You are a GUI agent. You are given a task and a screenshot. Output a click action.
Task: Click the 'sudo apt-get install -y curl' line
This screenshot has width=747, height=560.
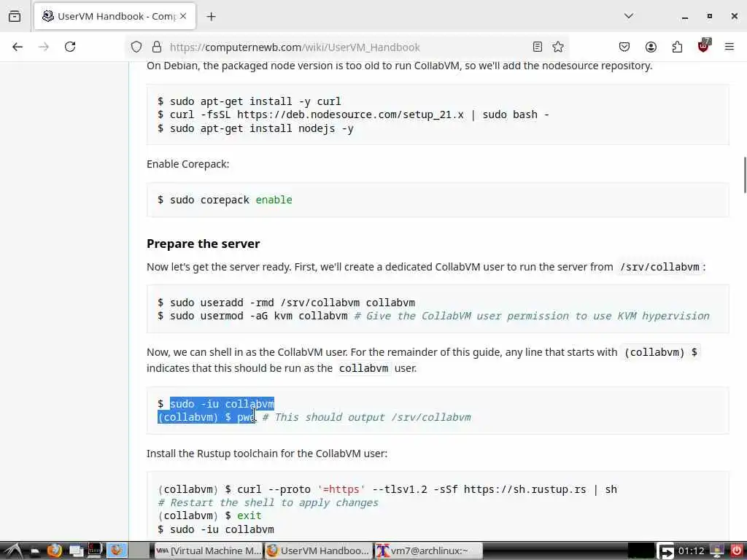click(255, 101)
